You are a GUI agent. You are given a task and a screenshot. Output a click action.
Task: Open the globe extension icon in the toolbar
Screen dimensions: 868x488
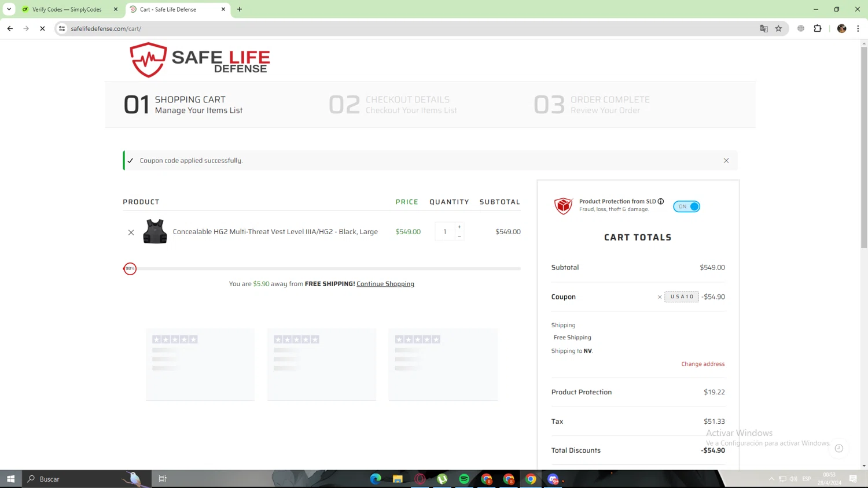801,28
